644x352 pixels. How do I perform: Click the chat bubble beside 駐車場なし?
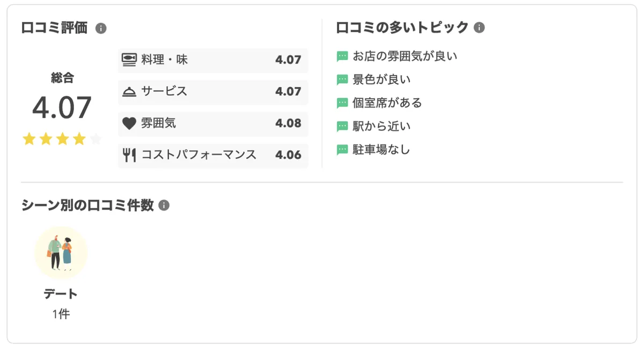tap(342, 150)
